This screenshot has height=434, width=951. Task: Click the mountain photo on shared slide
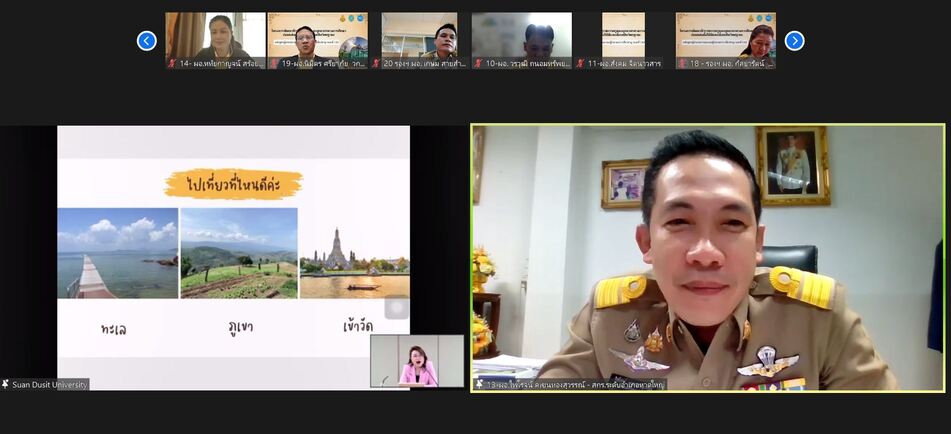pyautogui.click(x=239, y=253)
